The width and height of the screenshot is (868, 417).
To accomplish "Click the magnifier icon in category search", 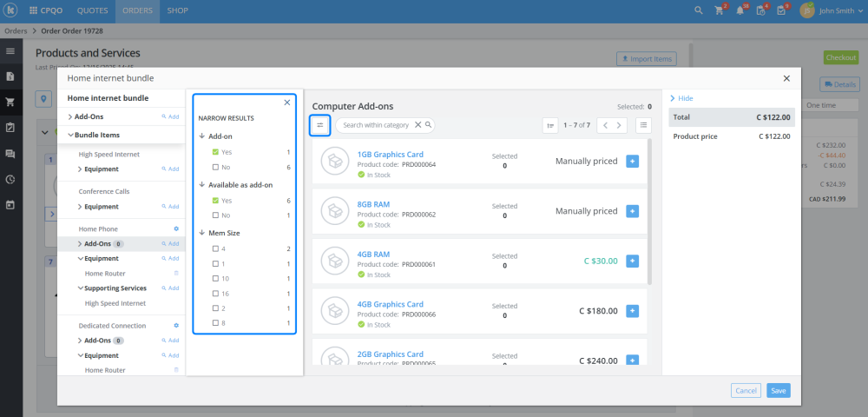I will [x=428, y=125].
